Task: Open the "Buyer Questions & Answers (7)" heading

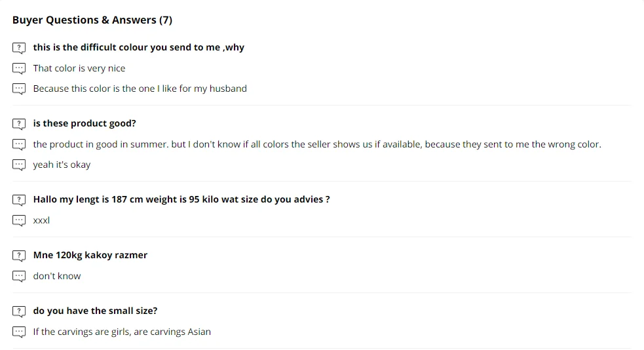Action: pyautogui.click(x=92, y=20)
